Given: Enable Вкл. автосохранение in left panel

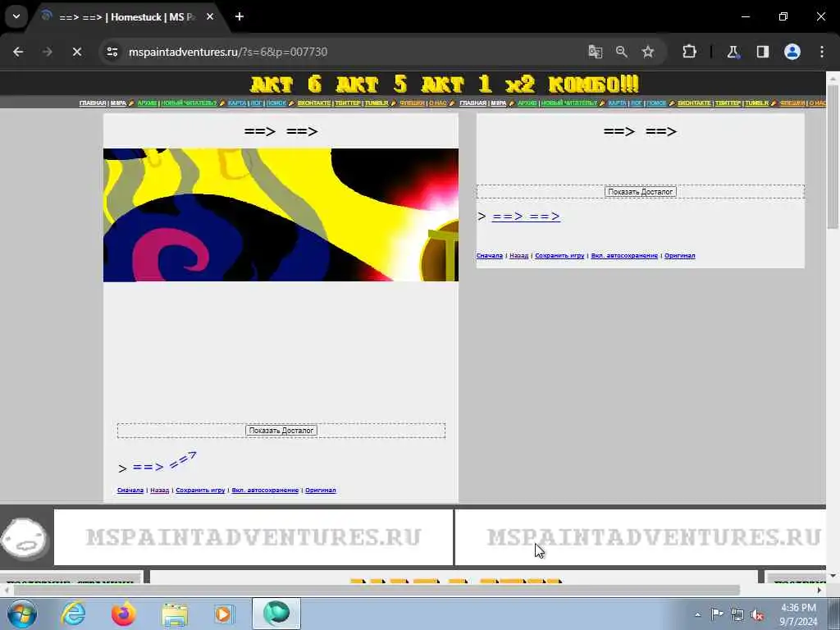Looking at the screenshot, I should (x=265, y=491).
